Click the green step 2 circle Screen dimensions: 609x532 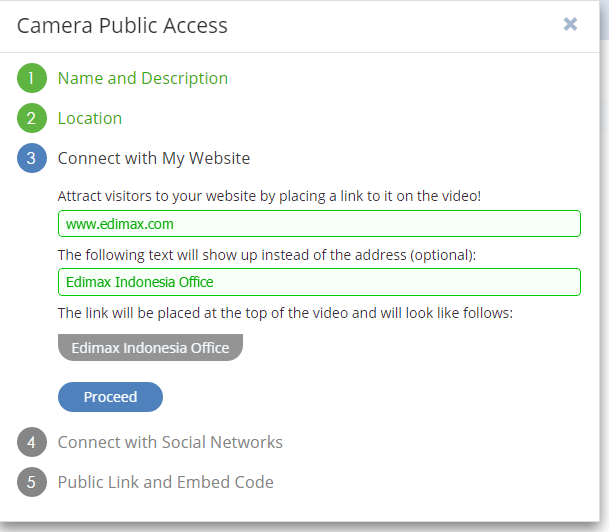[x=32, y=118]
